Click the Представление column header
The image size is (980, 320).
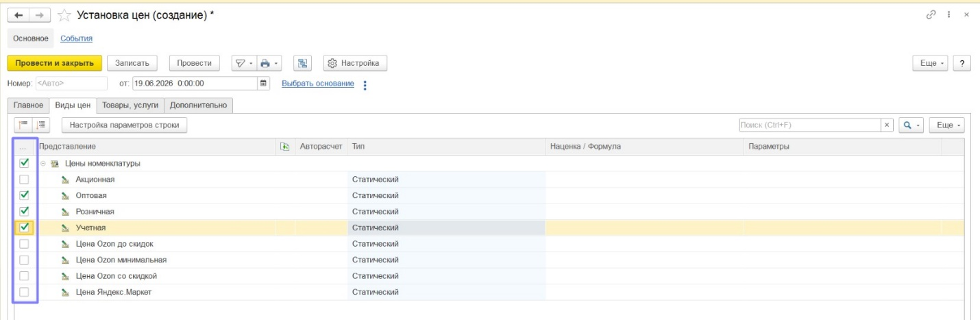coord(157,147)
